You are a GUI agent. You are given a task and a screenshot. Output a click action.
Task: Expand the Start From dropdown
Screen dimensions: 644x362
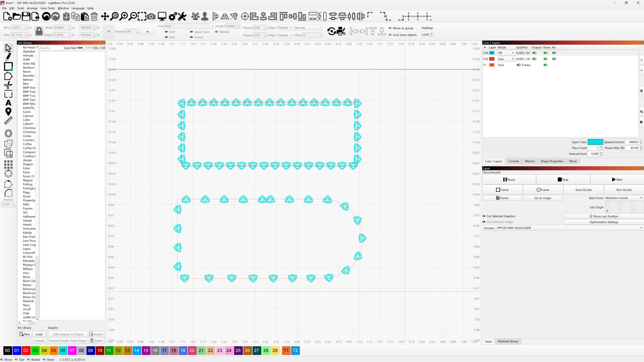pyautogui.click(x=624, y=198)
